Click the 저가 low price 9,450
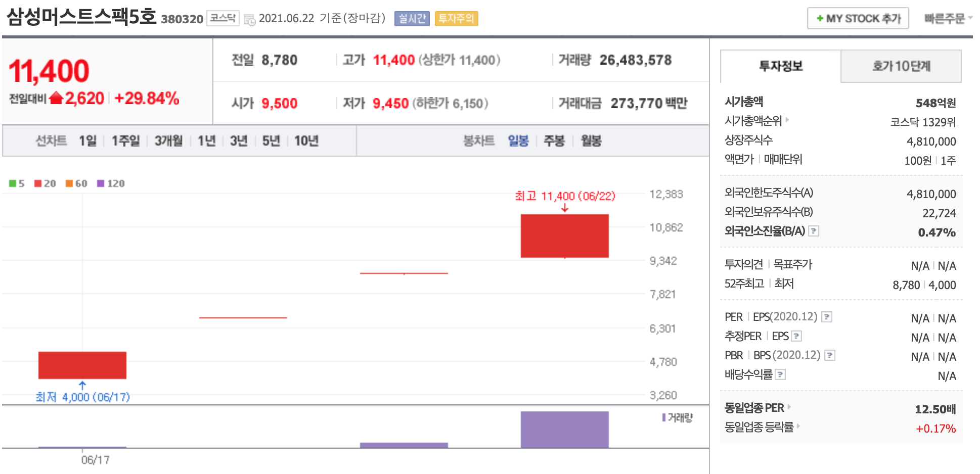The height and width of the screenshot is (474, 980). (x=390, y=104)
